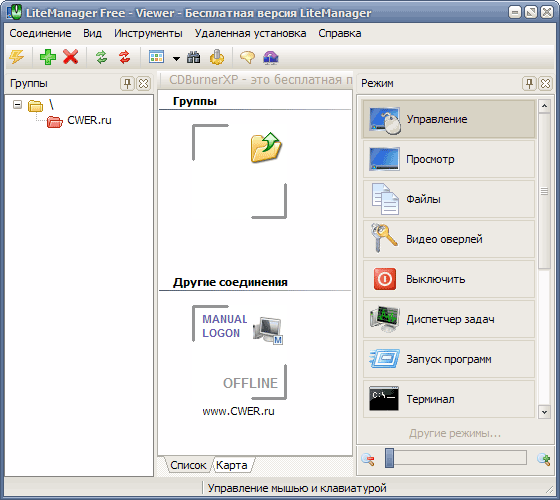Select Просмотр mode
The image size is (560, 500).
[449, 159]
